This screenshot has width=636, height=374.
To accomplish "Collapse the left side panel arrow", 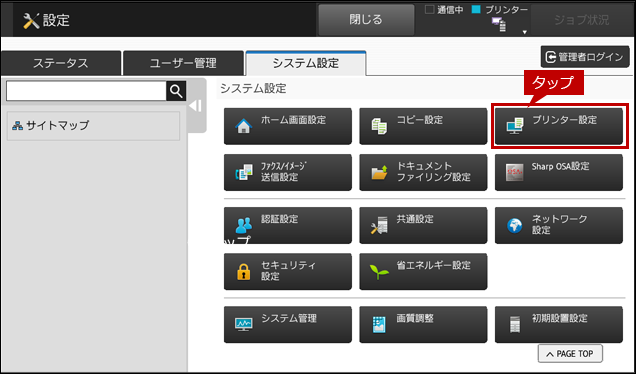I will point(196,106).
